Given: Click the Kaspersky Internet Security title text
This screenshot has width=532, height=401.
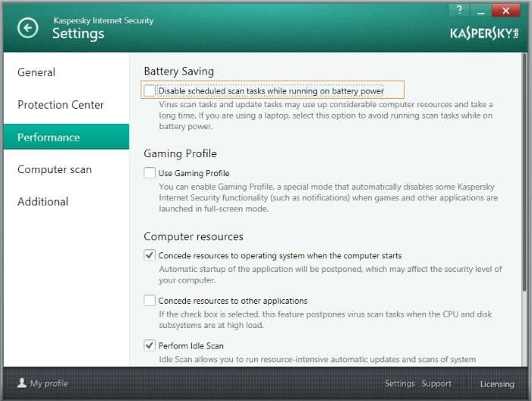Looking at the screenshot, I should [x=103, y=21].
